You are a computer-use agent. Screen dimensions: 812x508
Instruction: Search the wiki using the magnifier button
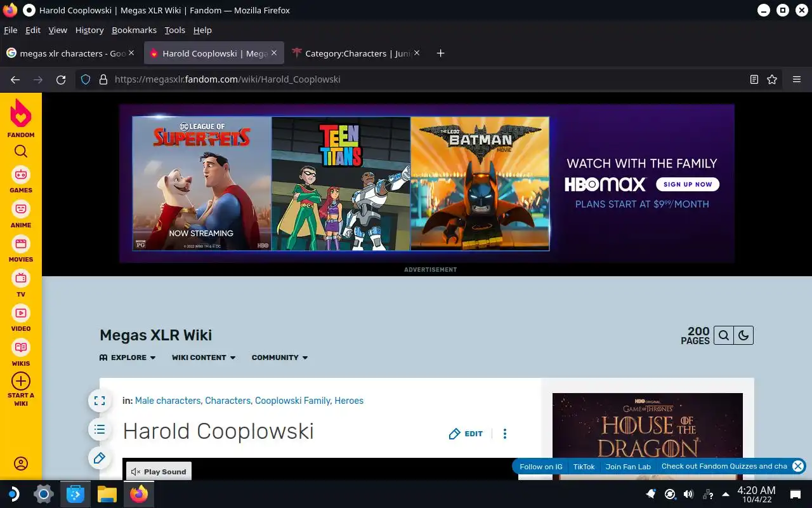(x=724, y=335)
